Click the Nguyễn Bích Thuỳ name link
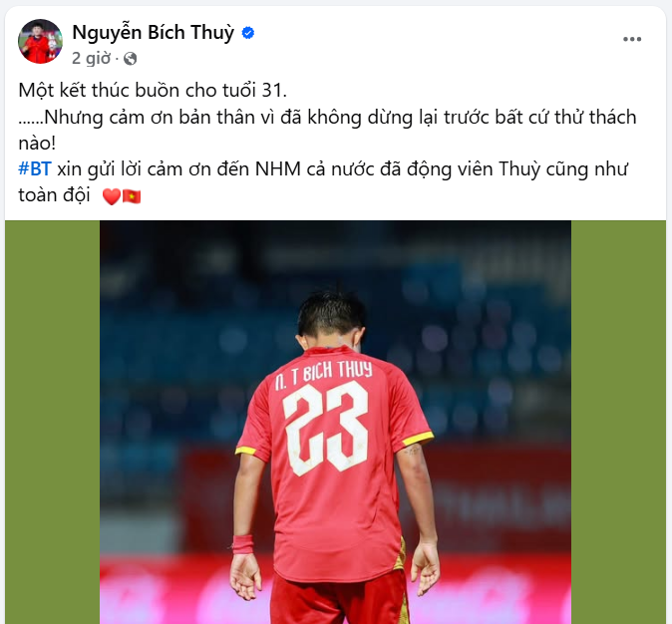Image resolution: width=672 pixels, height=624 pixels. coord(153,33)
